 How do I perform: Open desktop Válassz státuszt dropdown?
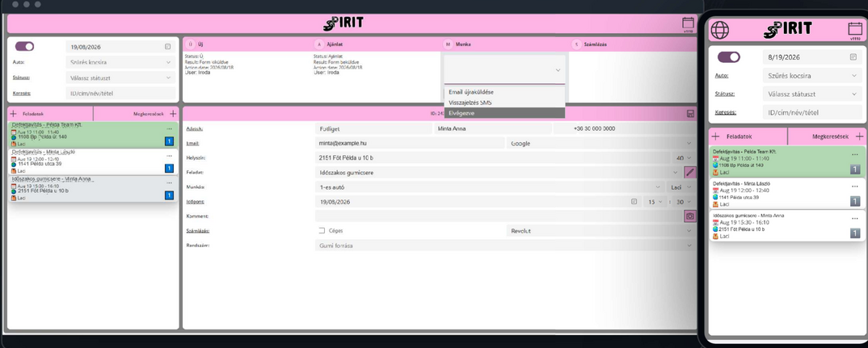pyautogui.click(x=121, y=78)
